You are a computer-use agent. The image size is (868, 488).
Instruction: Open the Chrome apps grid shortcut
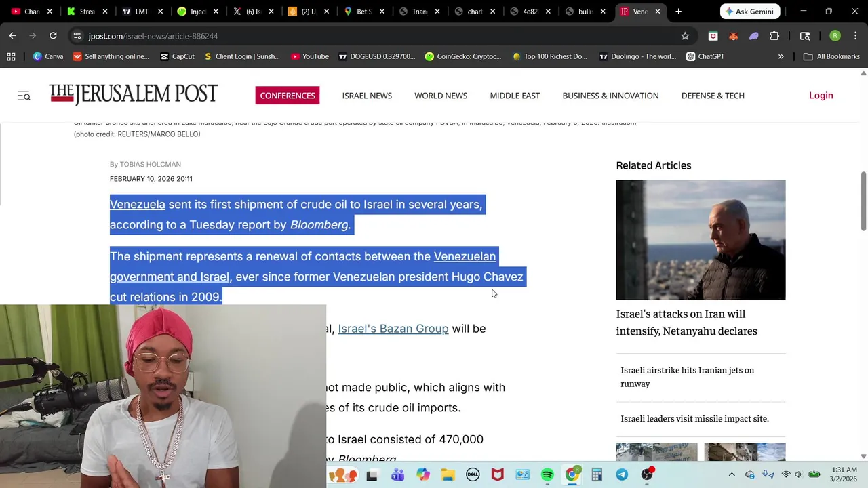click(x=11, y=56)
